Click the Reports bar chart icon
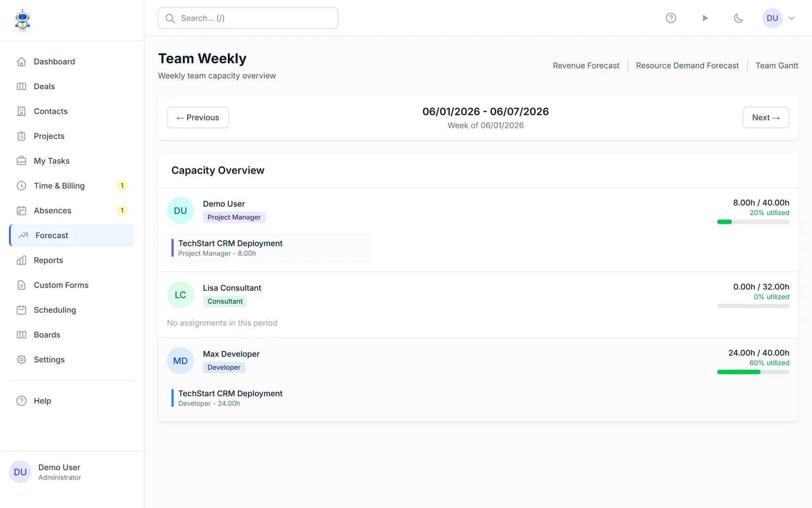Viewport: 812px width, 508px height. [21, 261]
